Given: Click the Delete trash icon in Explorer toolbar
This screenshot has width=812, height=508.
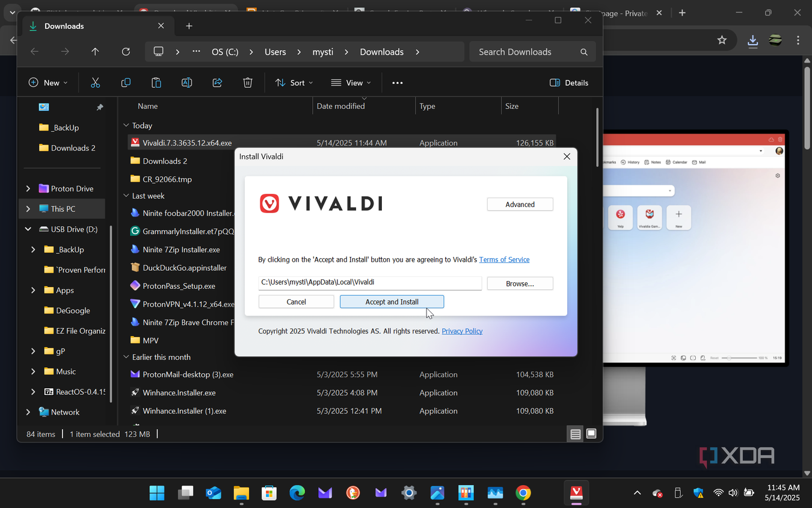Looking at the screenshot, I should 248,82.
